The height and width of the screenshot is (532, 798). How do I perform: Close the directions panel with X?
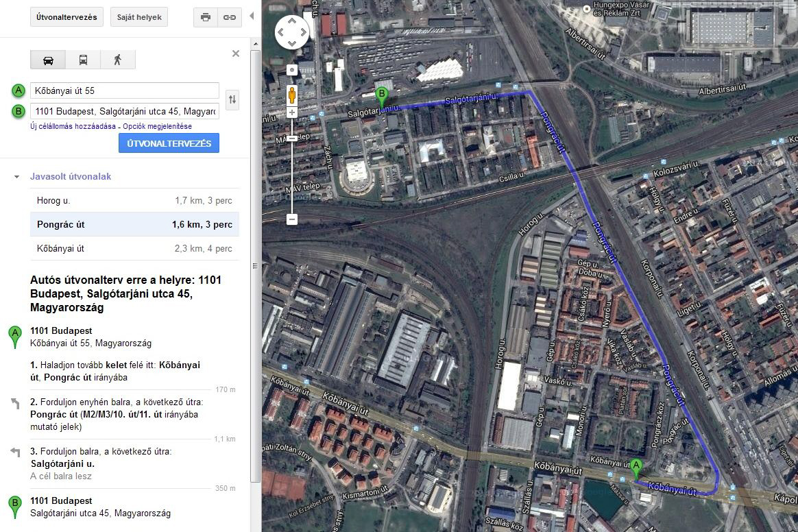click(236, 53)
